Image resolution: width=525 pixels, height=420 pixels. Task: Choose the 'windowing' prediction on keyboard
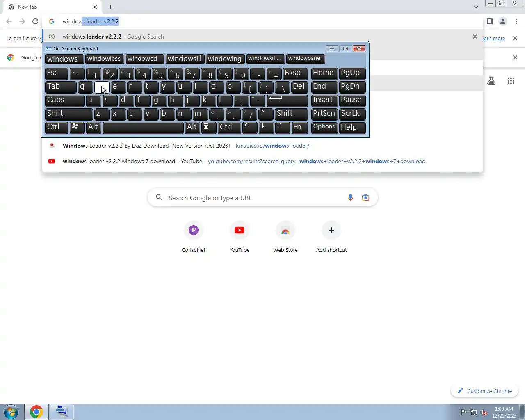pyautogui.click(x=225, y=59)
